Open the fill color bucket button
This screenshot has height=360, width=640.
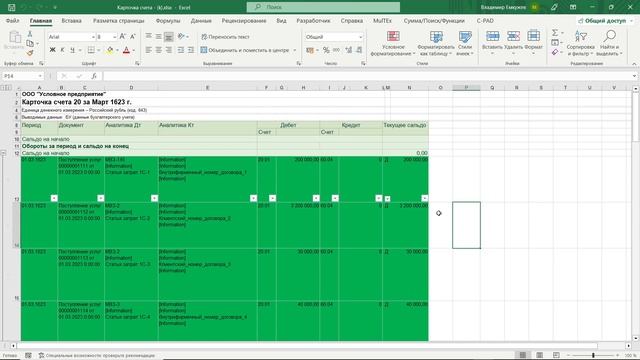[x=109, y=50]
